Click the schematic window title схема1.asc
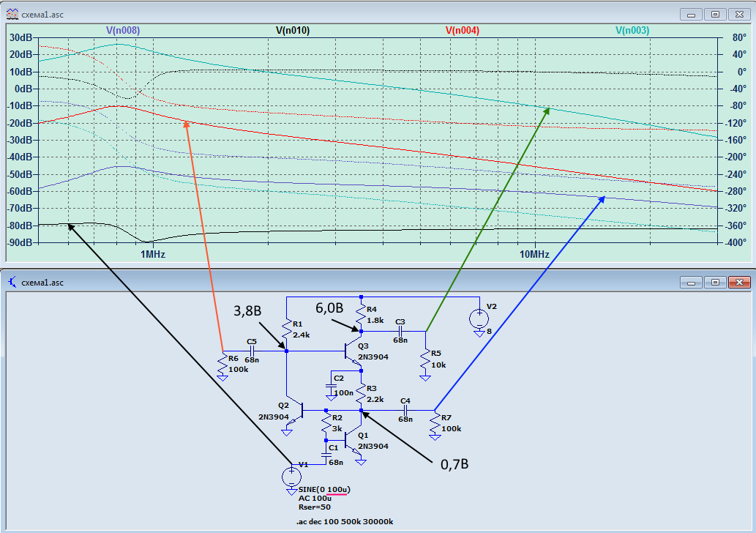The image size is (756, 533). (x=42, y=282)
